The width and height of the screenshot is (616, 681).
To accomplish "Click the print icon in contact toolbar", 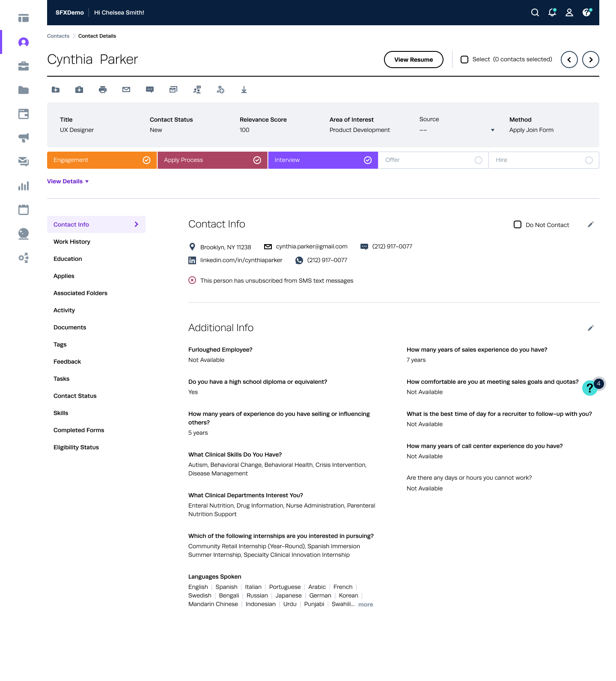I will point(103,90).
